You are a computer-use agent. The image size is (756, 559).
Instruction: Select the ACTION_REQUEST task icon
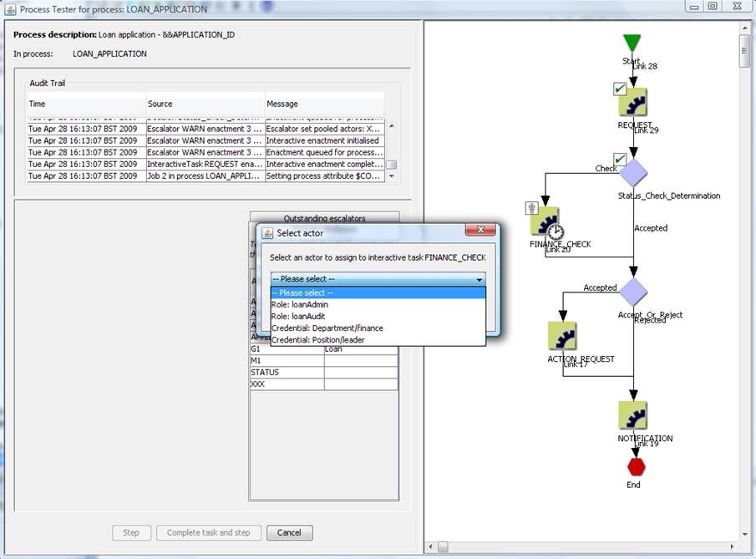pyautogui.click(x=562, y=337)
